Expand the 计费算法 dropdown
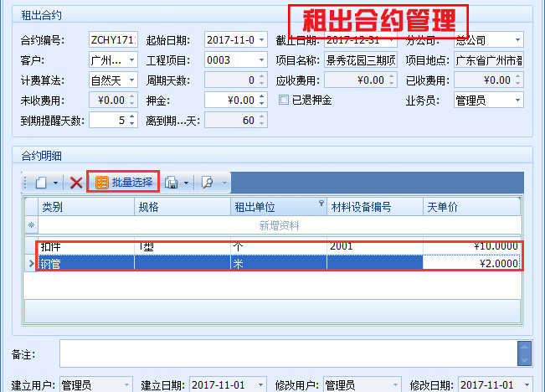 [x=131, y=80]
